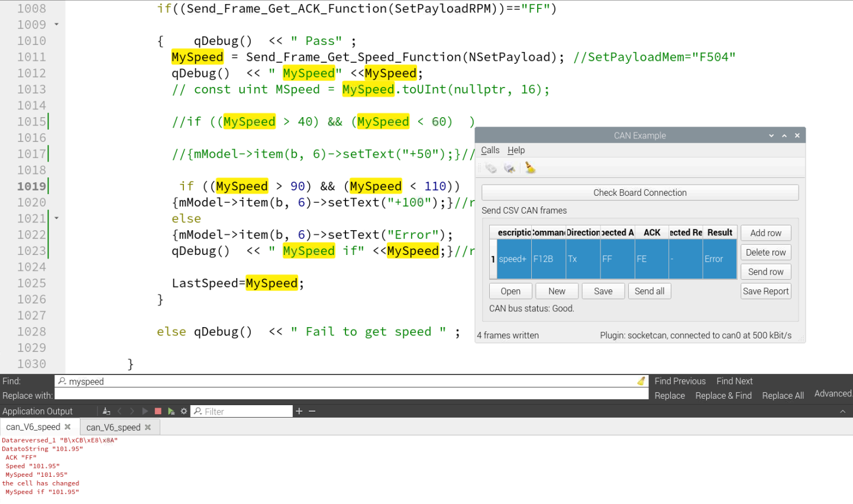Click the plus zoom-in icon beside Filter
The height and width of the screenshot is (504, 853).
299,411
